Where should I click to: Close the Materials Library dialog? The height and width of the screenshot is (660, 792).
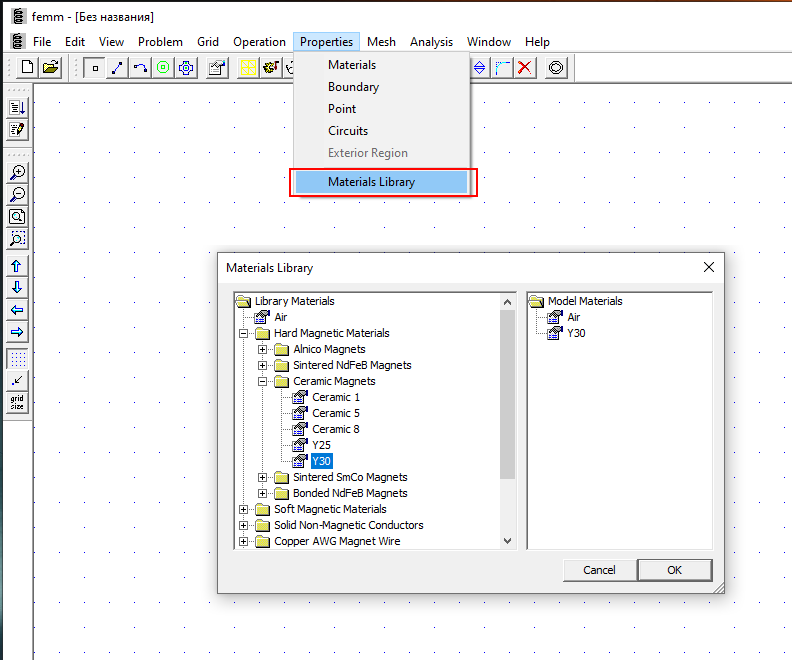[x=709, y=267]
